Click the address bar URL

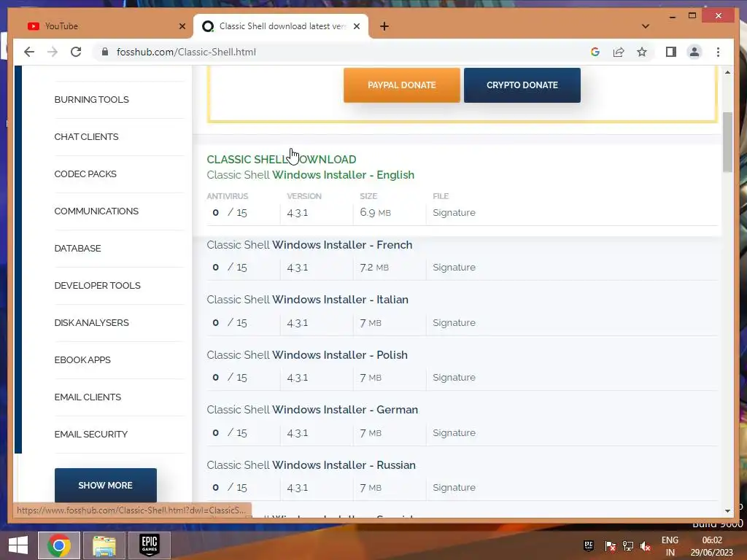tap(186, 52)
